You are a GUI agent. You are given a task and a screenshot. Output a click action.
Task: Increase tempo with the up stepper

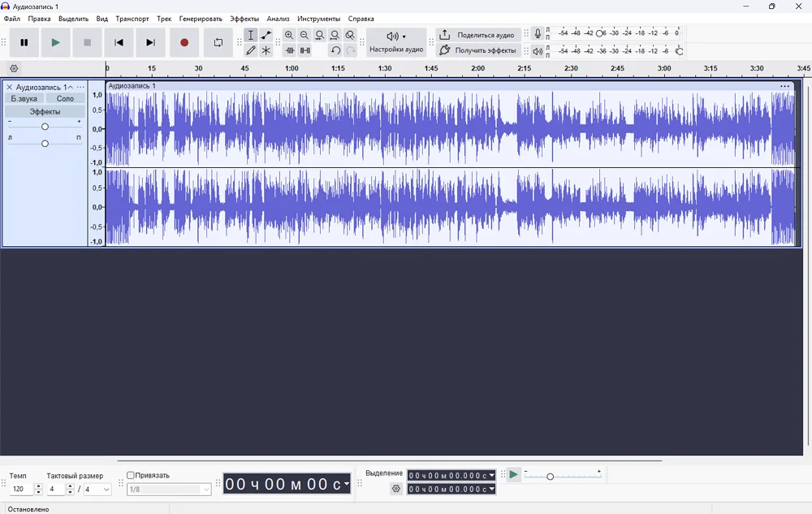point(38,486)
